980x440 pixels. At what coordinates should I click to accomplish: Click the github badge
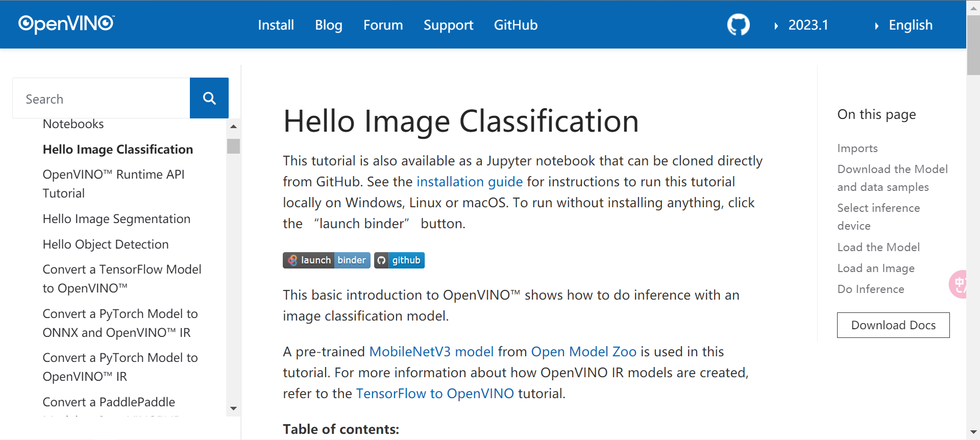(399, 260)
